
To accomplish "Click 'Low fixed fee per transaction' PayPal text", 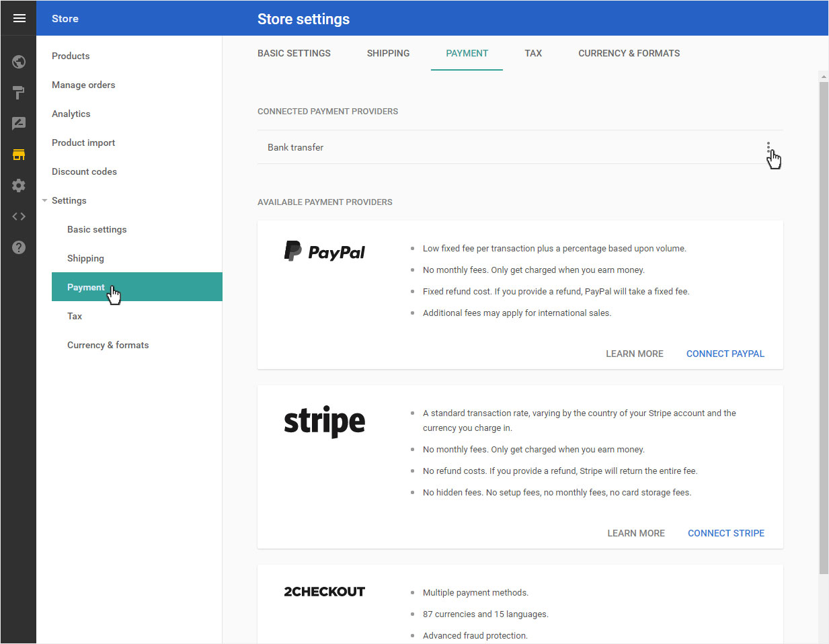I will click(x=555, y=248).
